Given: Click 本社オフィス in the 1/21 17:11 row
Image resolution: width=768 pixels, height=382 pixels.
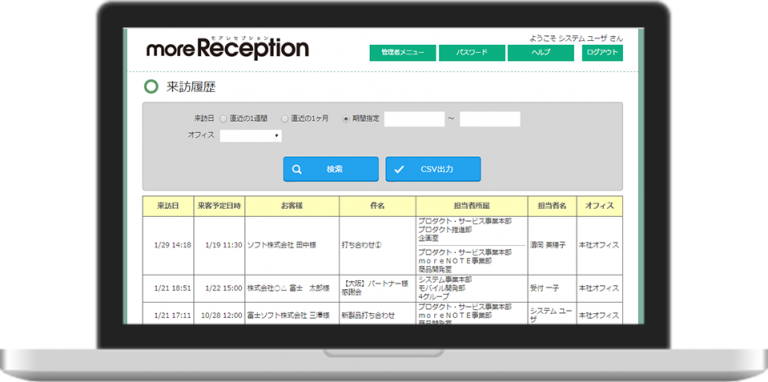Looking at the screenshot, I should [x=599, y=316].
